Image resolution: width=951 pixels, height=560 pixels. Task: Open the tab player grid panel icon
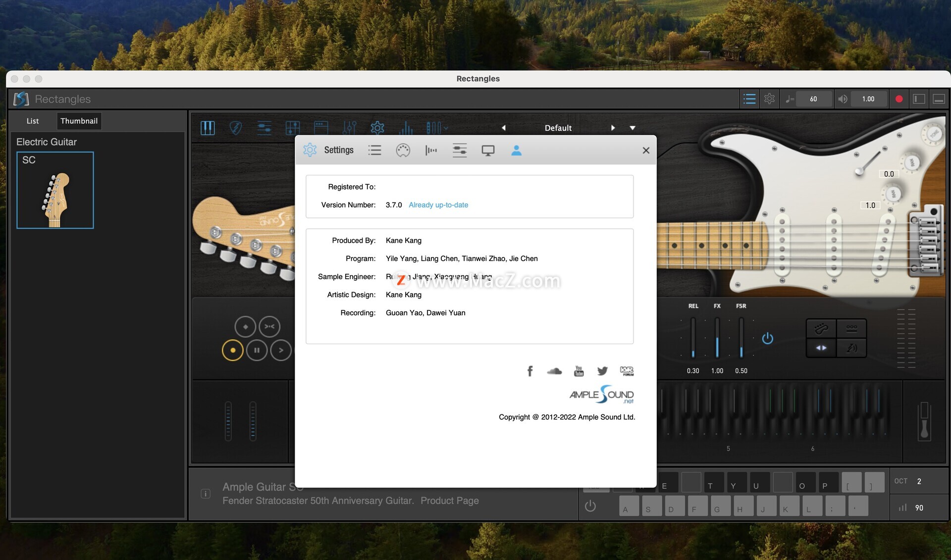point(293,128)
